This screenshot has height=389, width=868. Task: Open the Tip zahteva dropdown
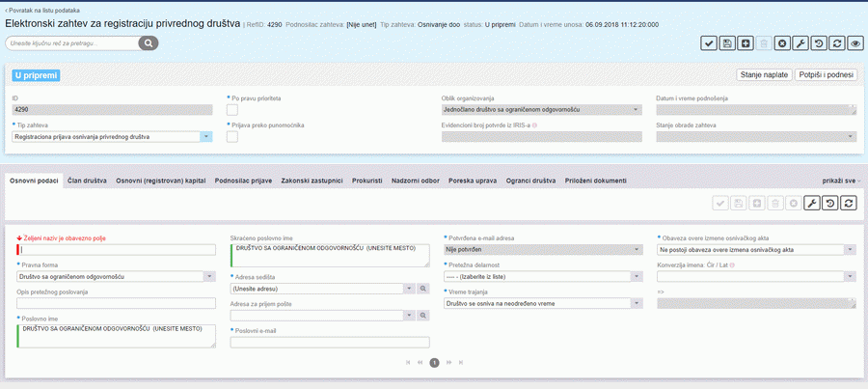tap(206, 137)
